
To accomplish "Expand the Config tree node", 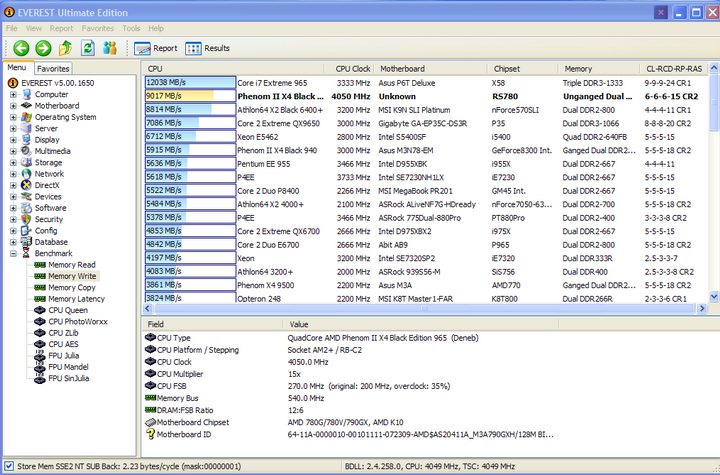I will click(13, 231).
